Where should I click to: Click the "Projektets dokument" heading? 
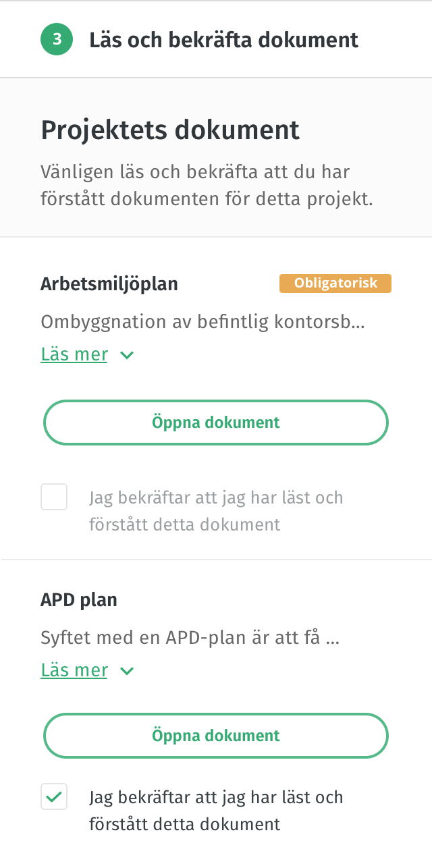coord(170,130)
